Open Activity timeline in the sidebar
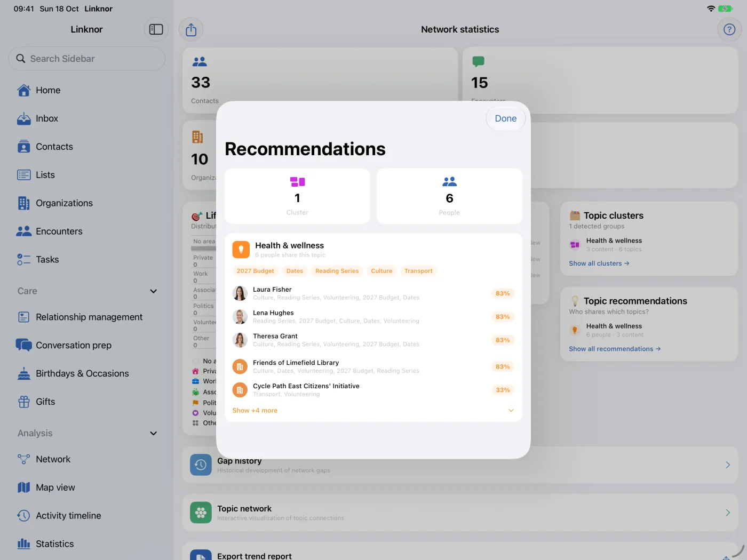The height and width of the screenshot is (560, 747). click(x=87, y=516)
